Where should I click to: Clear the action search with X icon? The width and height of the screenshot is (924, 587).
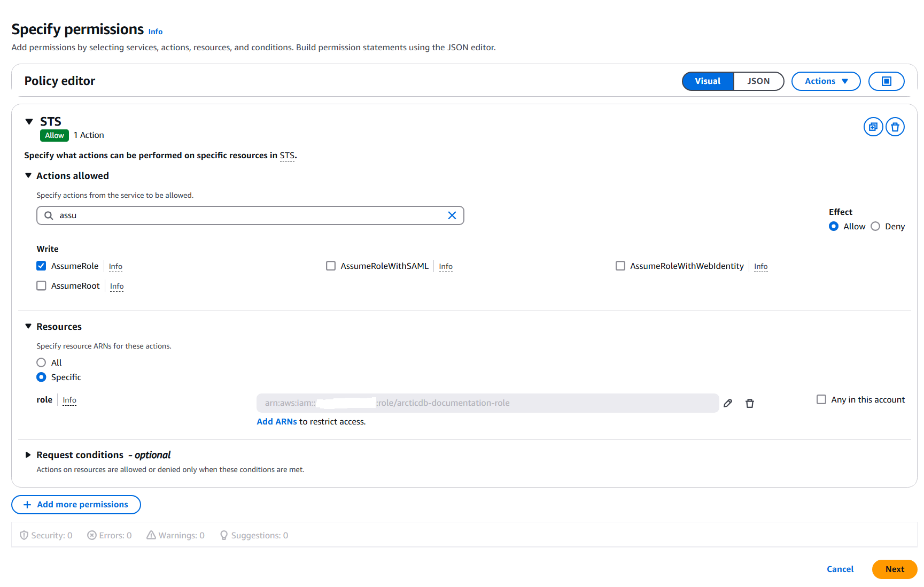coord(452,215)
